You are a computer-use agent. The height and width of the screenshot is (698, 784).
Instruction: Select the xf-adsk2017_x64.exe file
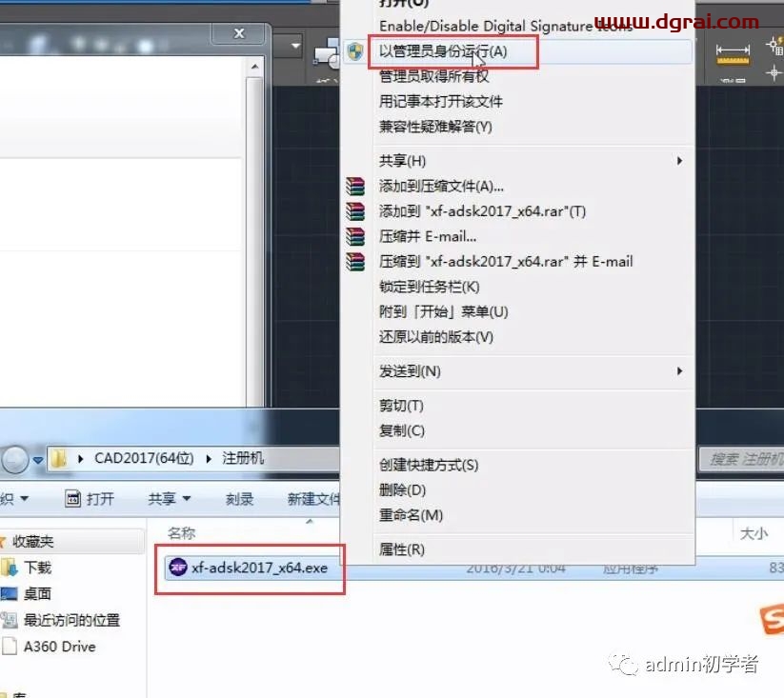click(259, 568)
